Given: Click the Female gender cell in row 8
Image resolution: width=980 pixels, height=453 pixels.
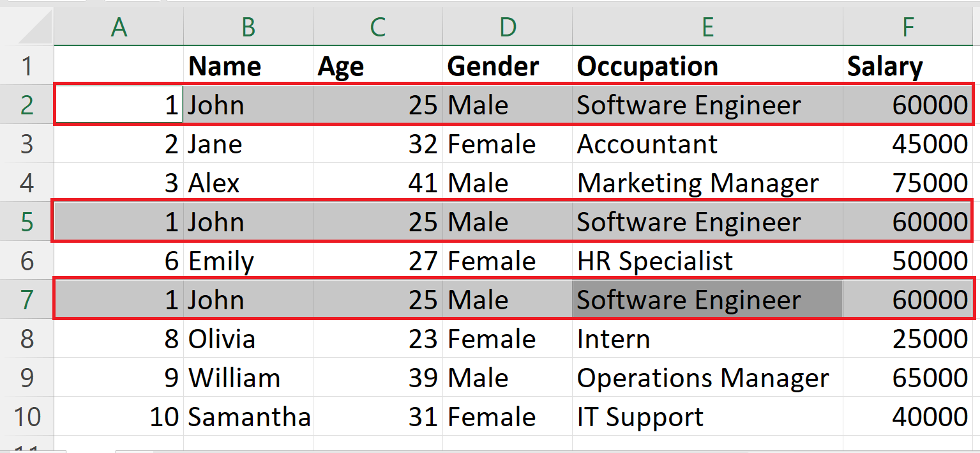Looking at the screenshot, I should [507, 339].
